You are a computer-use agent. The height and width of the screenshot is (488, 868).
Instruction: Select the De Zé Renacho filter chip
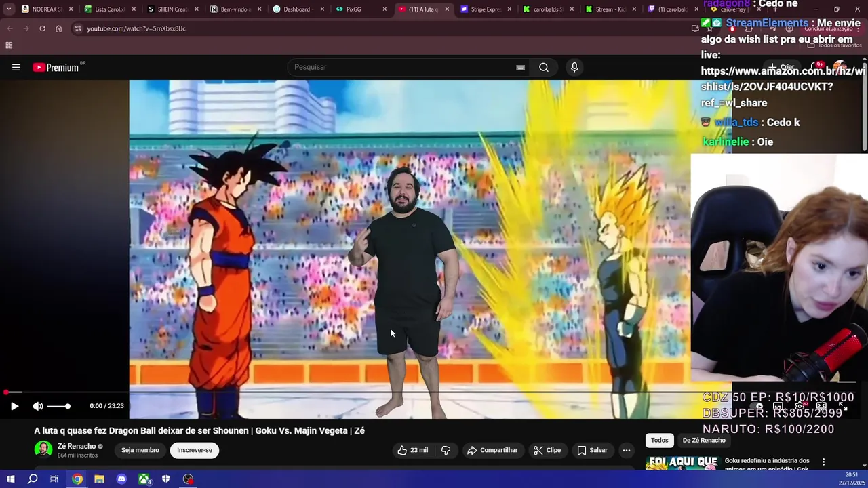(704, 440)
